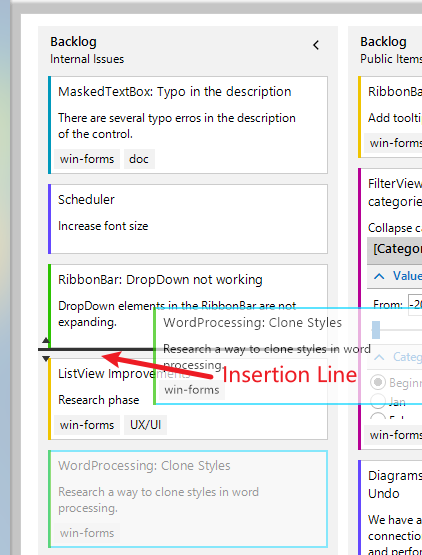422x555 pixels.
Task: Select the Jan radio button
Action: tap(378, 401)
